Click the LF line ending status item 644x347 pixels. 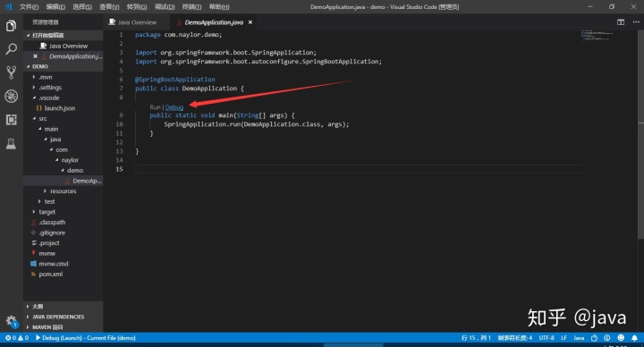563,338
